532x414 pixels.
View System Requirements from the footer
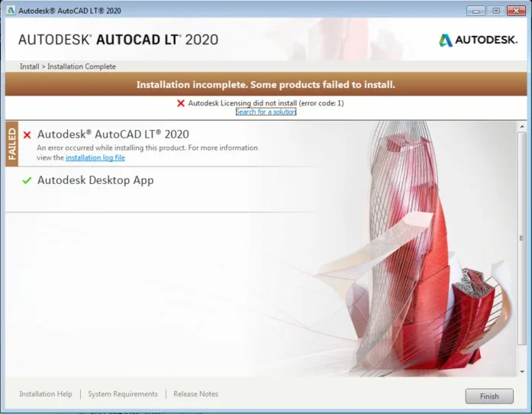[122, 394]
